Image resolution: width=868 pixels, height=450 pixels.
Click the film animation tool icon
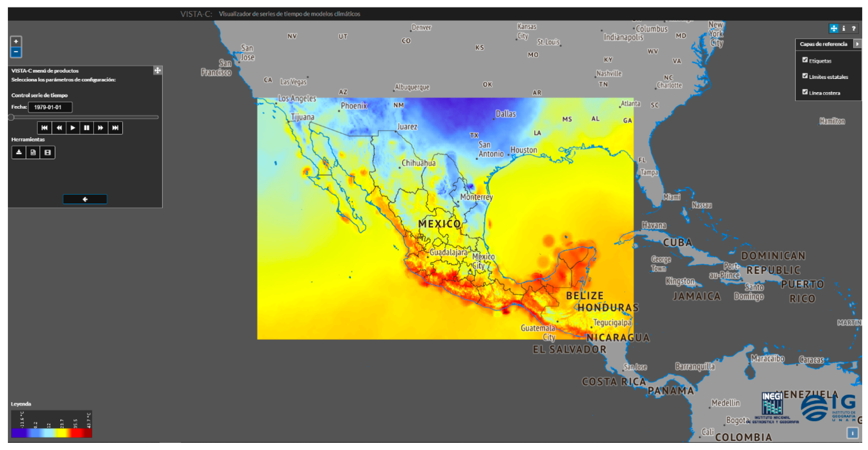point(48,152)
